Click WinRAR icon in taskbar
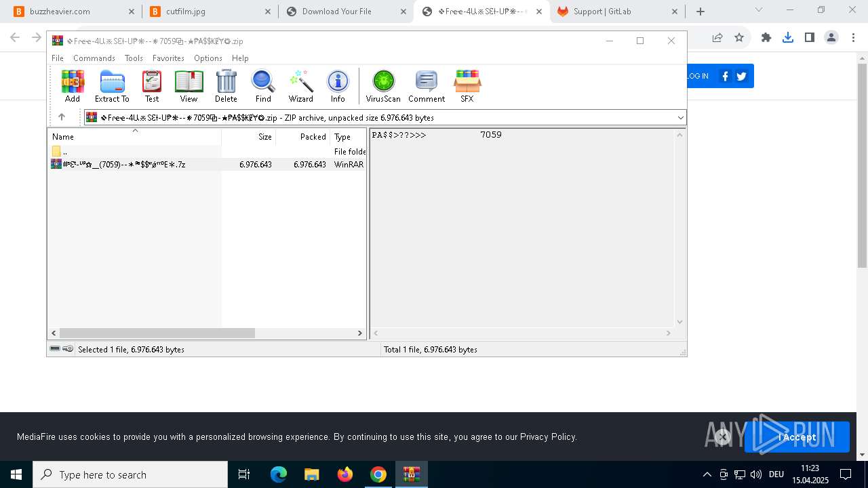This screenshot has width=868, height=488. click(412, 474)
